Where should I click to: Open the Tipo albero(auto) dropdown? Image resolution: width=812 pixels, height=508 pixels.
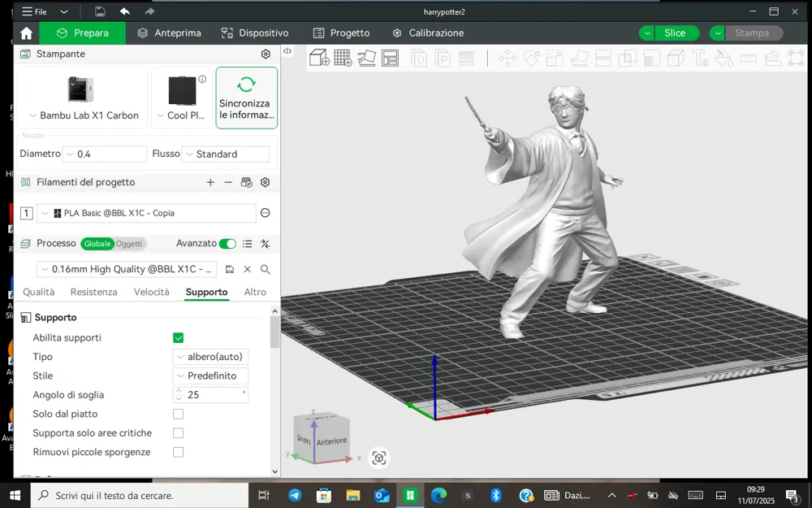click(x=210, y=357)
